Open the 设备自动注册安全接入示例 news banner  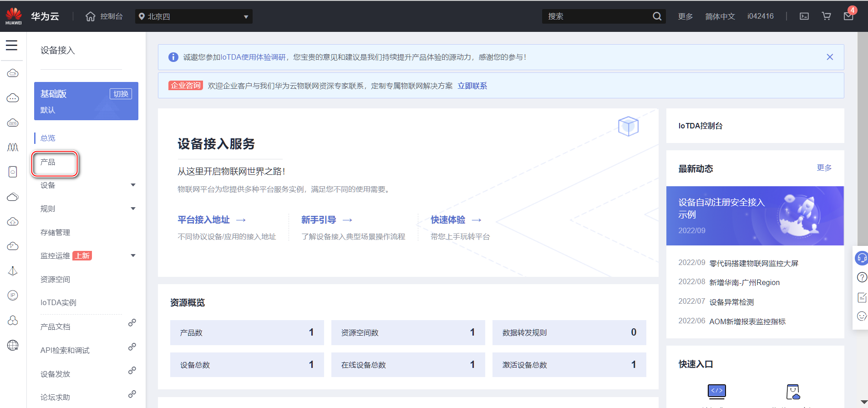755,216
